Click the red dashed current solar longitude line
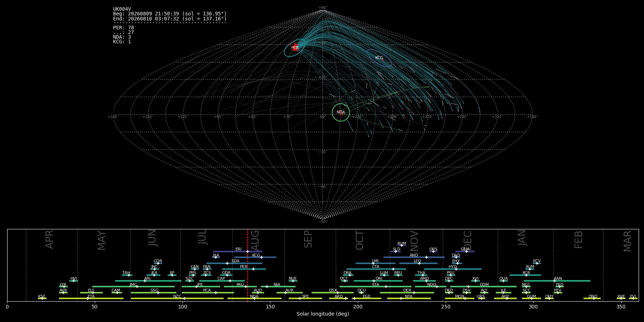Screen dimensions: 644x322 [247, 265]
